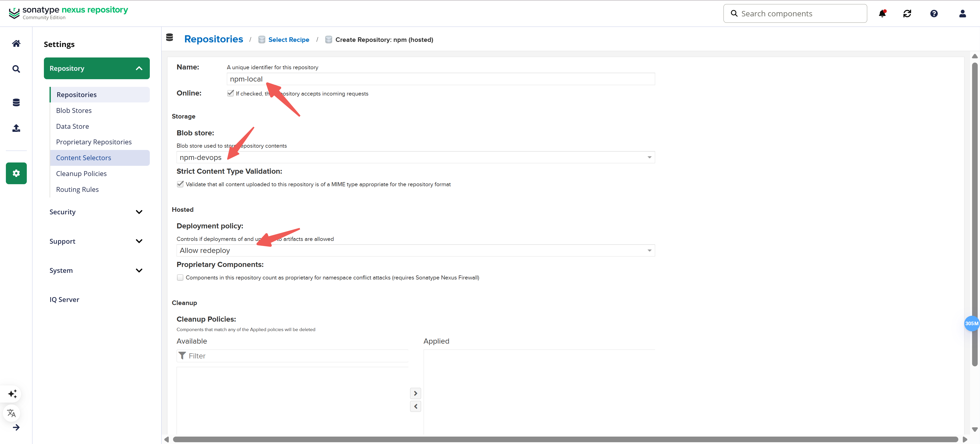
Task: Click the 305M blue badge
Action: [972, 323]
